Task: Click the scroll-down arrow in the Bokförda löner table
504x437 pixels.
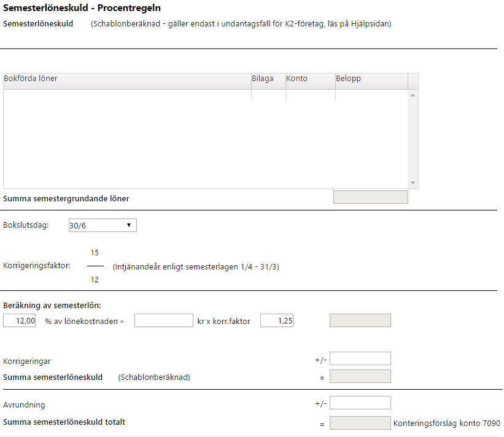Action: (413, 183)
